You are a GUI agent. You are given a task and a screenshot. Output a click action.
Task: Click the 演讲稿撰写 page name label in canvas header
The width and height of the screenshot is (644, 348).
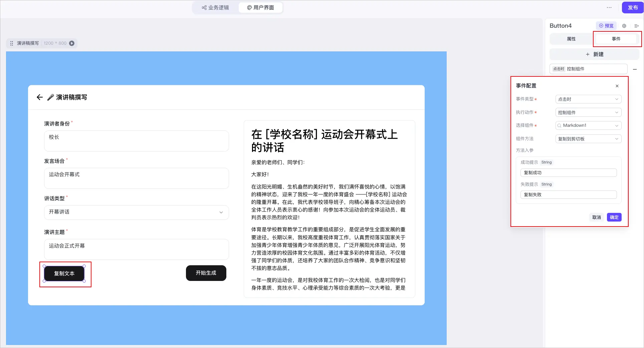tap(28, 43)
